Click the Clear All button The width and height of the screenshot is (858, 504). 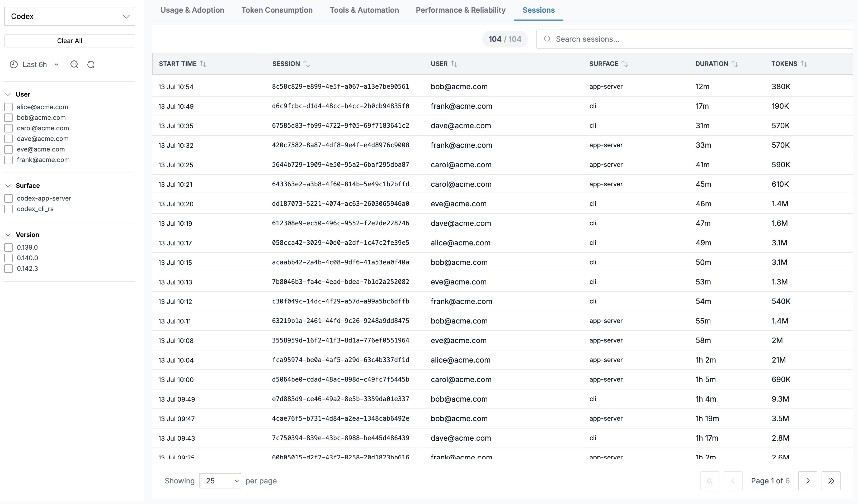point(69,41)
